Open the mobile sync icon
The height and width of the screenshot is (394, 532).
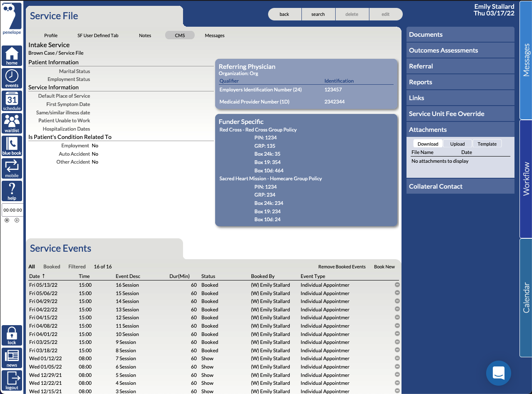click(12, 169)
